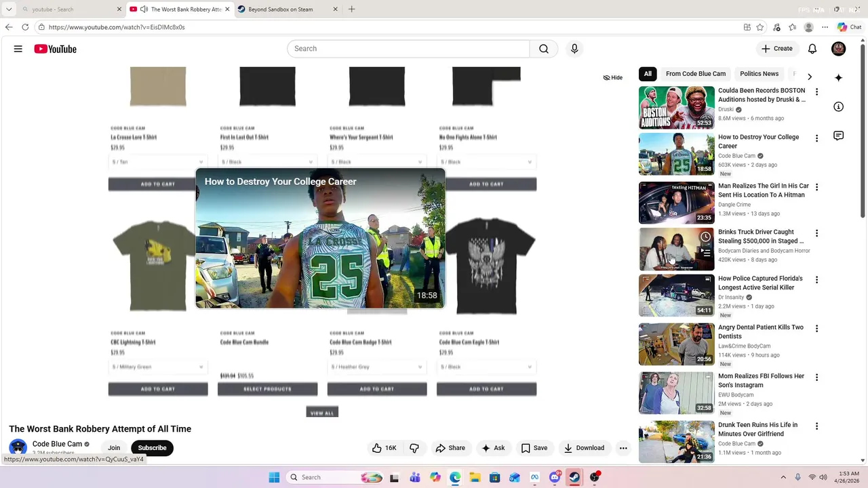Viewport: 868px width, 488px height.
Task: Open How to Destroy Your College Career preview
Action: pyautogui.click(x=320, y=238)
